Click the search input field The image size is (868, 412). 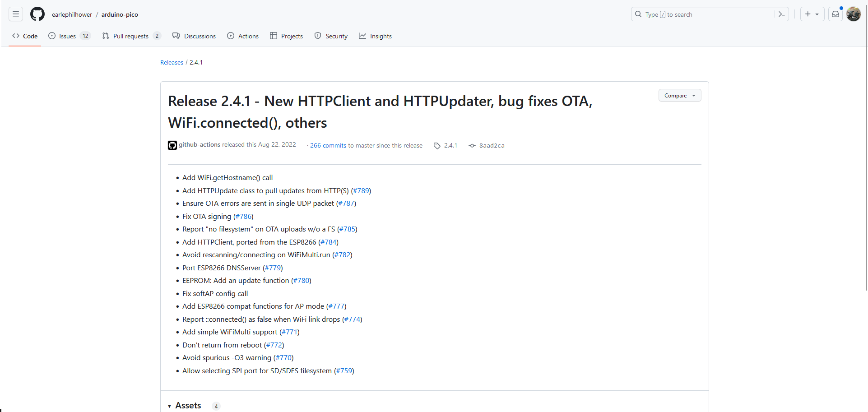[710, 14]
